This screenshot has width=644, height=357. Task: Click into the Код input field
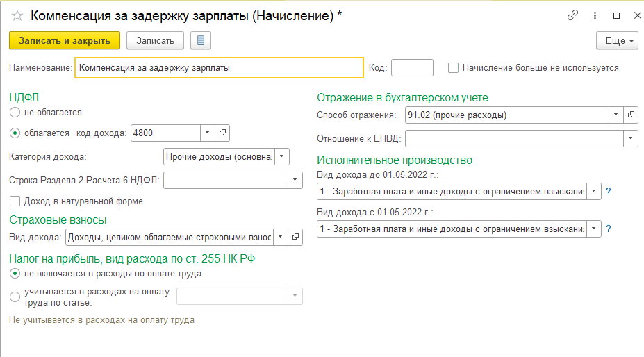tap(412, 68)
